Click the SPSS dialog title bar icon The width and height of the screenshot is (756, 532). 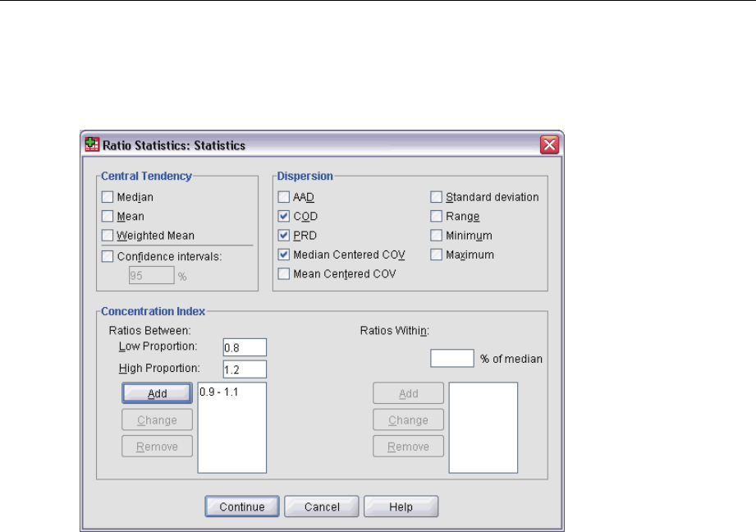(x=92, y=144)
